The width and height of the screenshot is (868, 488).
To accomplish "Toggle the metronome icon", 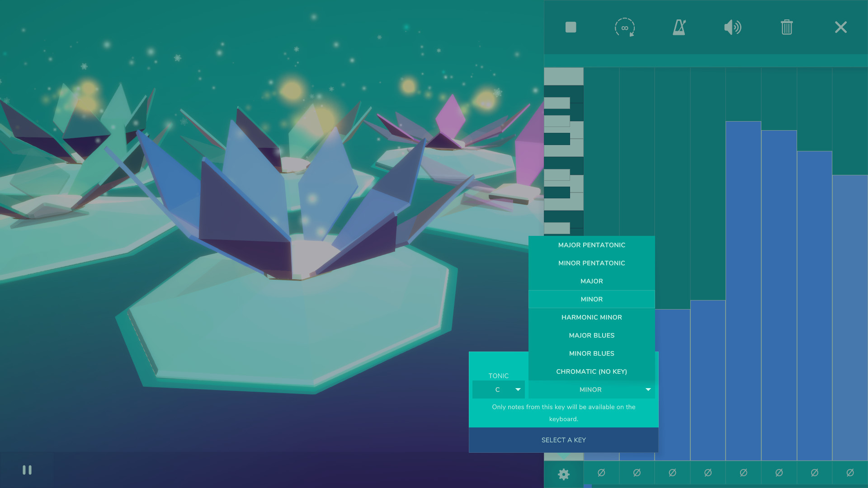I will tap(679, 28).
